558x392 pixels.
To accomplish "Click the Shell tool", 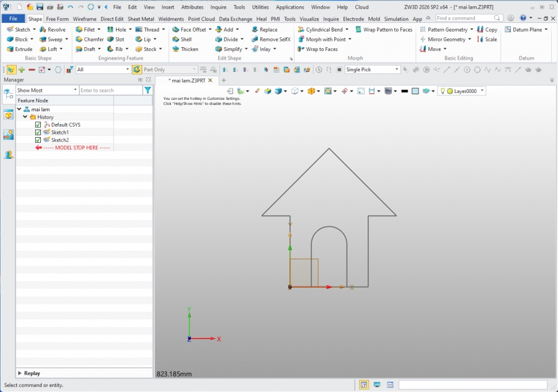I will click(x=182, y=40).
